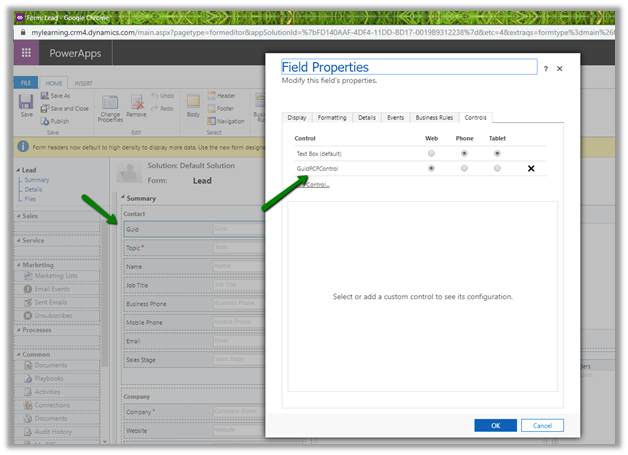628x455 pixels.
Task: Select Web radio for Text Box (default)
Action: (x=431, y=154)
